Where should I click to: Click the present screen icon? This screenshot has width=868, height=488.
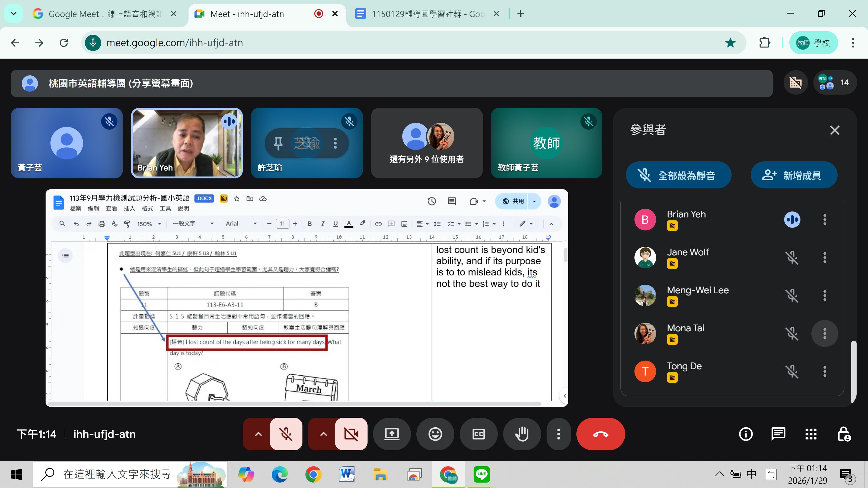(391, 434)
